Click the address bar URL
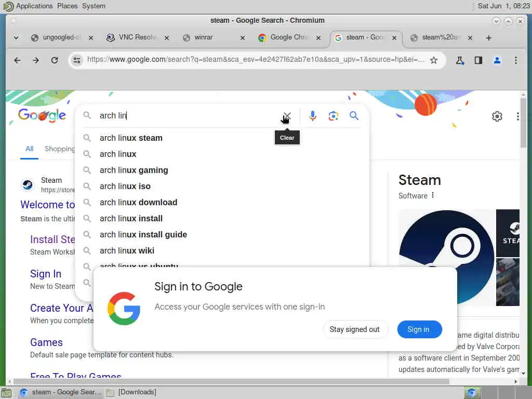This screenshot has height=399, width=532. coord(255,60)
